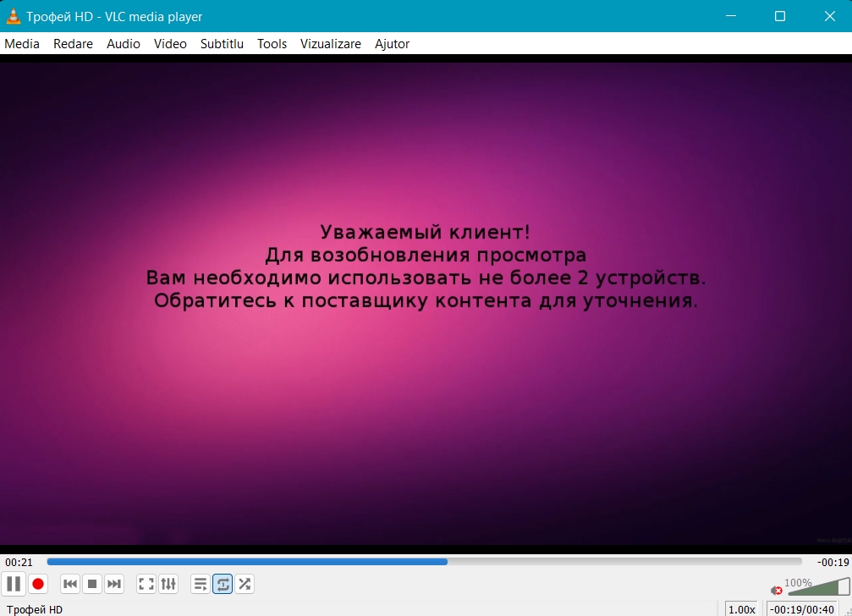Open extended settings equalizer icon
Screen dimensions: 852x616
coord(168,584)
